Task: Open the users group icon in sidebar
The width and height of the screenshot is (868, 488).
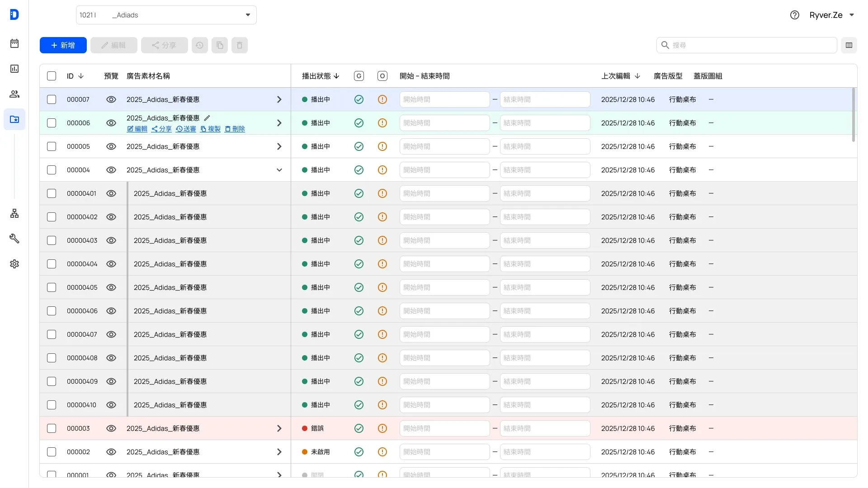Action: pyautogui.click(x=14, y=94)
